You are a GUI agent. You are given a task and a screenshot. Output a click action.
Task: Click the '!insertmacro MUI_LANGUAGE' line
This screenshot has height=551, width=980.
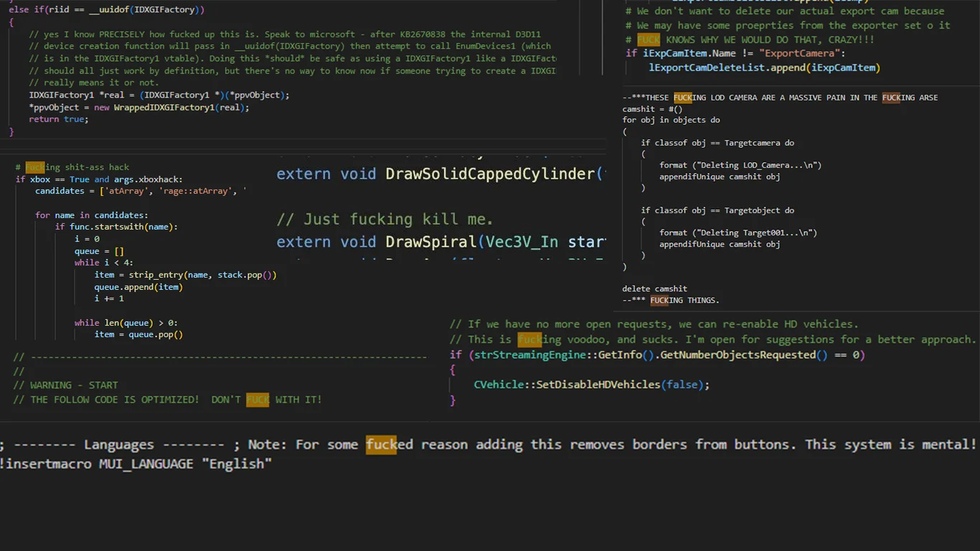point(136,464)
